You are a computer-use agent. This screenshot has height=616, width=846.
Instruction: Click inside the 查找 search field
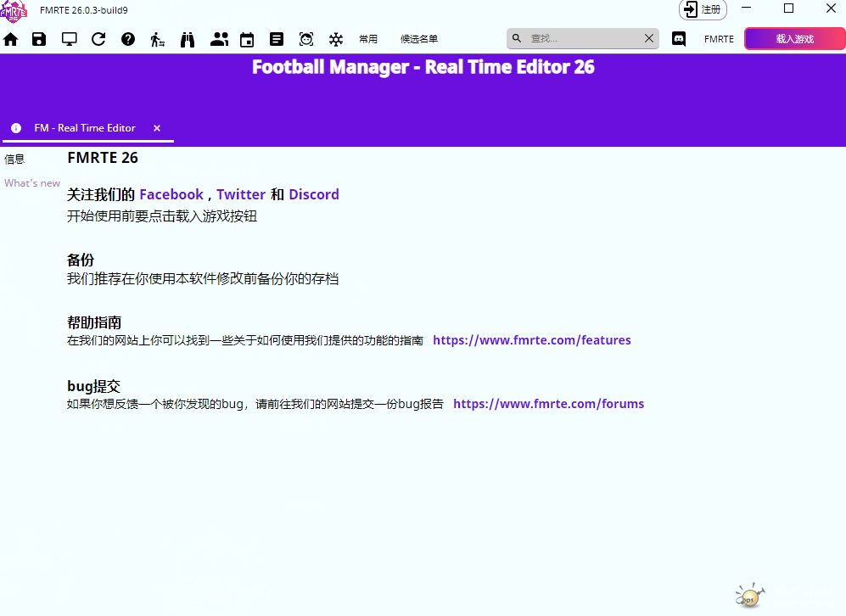pos(581,39)
